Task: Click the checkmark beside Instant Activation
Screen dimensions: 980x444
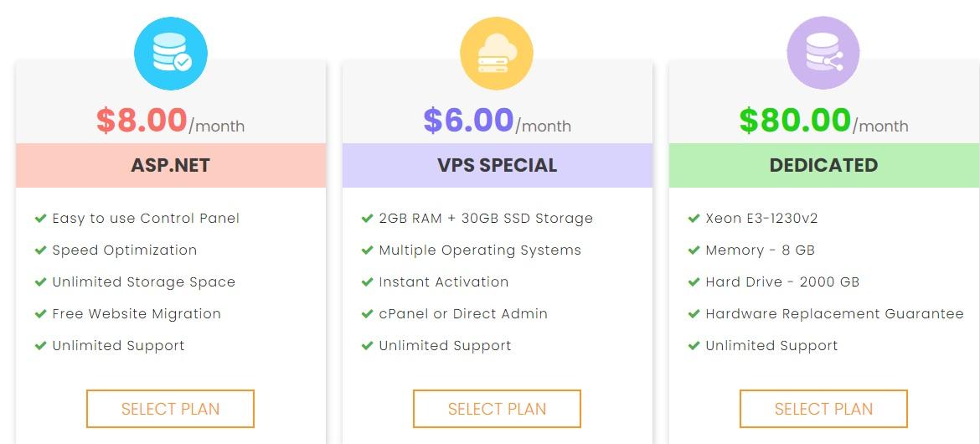Action: tap(367, 282)
